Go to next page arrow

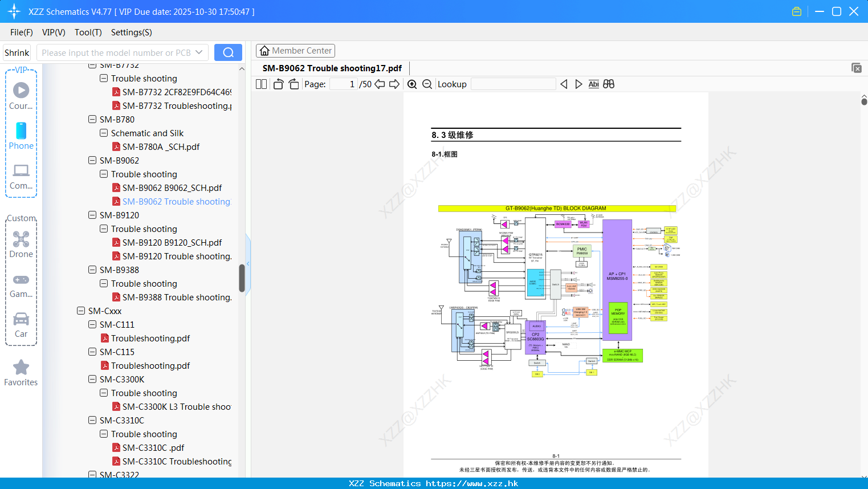point(394,84)
